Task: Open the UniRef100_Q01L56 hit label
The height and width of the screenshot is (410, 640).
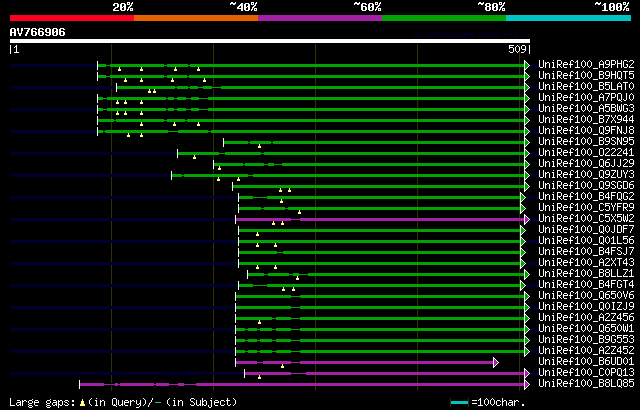Action: (x=586, y=241)
